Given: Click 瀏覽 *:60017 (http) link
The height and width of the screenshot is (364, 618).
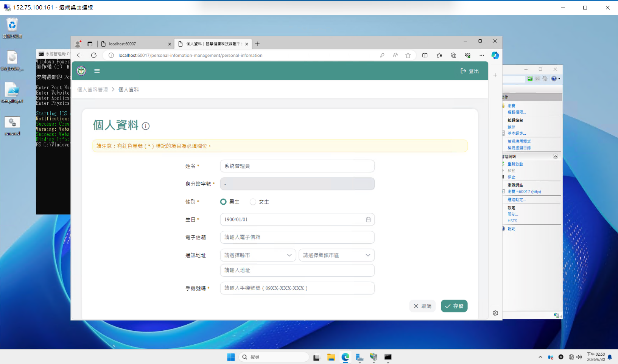Looking at the screenshot, I should pos(524,192).
